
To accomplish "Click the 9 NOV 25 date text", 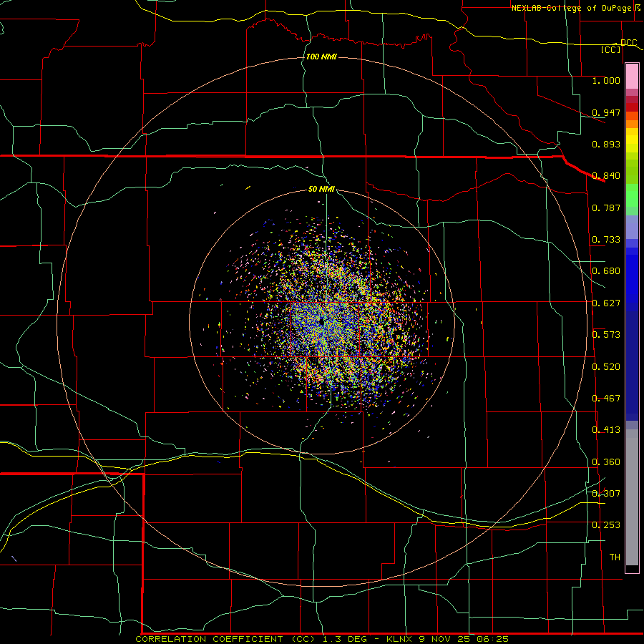I will coord(444,639).
